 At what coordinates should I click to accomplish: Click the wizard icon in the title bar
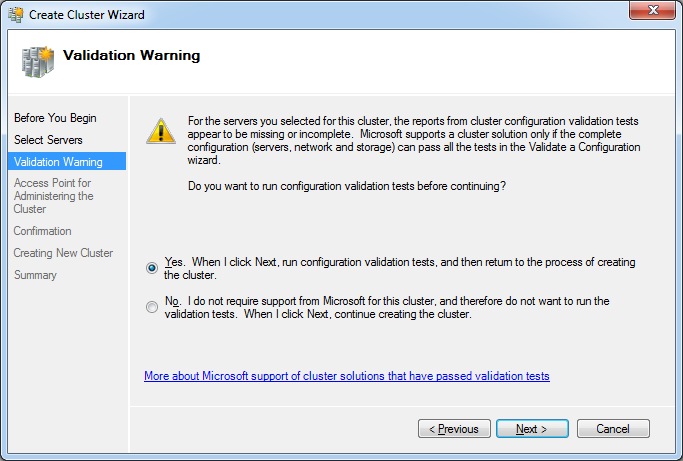tap(16, 14)
